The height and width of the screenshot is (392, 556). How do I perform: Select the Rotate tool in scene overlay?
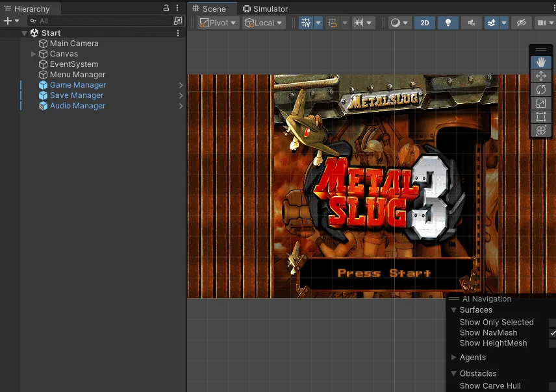click(x=541, y=90)
